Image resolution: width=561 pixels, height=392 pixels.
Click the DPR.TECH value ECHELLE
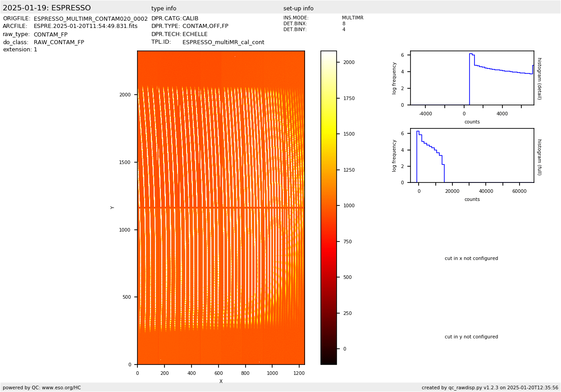click(x=195, y=34)
